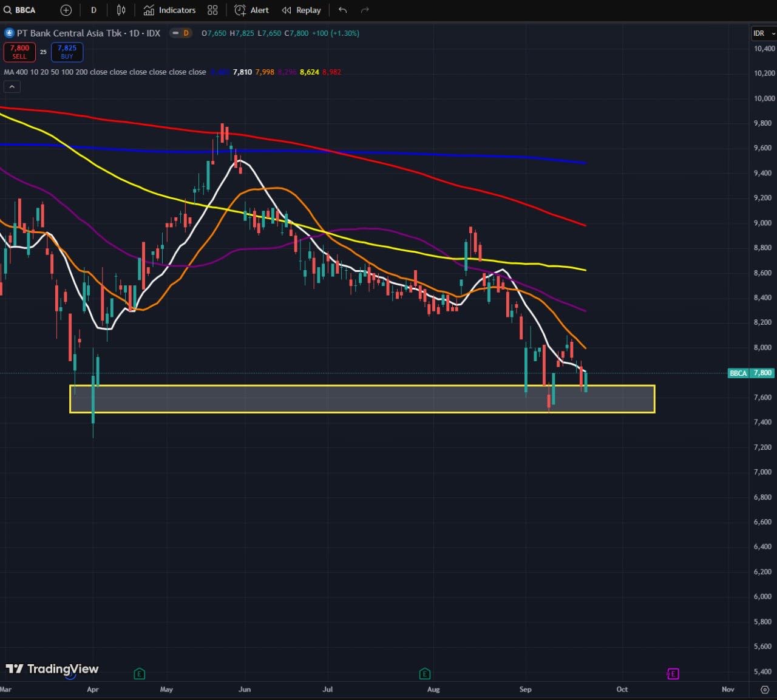
Task: Open the indicator templates grid icon
Action: pos(212,10)
